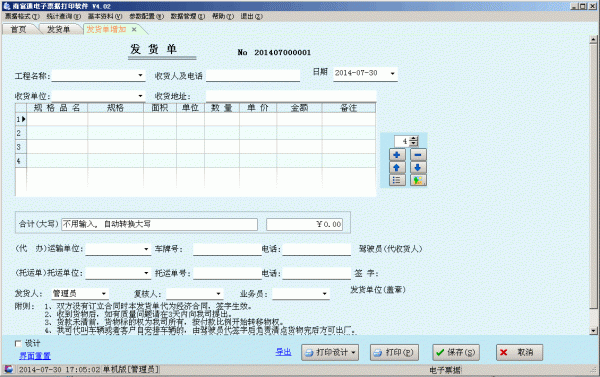600x377 pixels.
Task: Click the 退出 menu item
Action: [251, 16]
